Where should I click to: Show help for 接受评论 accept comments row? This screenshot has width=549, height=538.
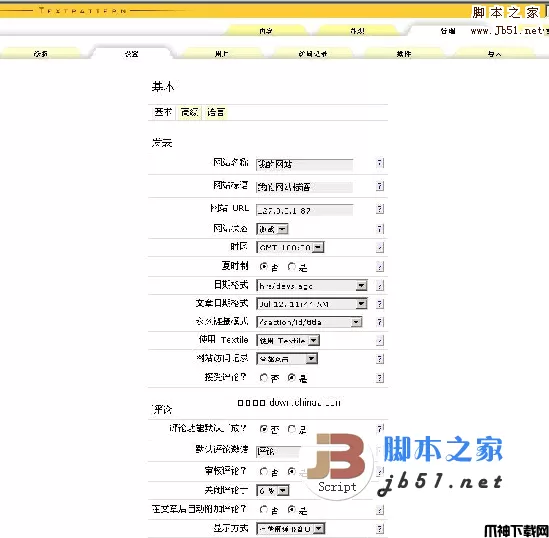[380, 378]
